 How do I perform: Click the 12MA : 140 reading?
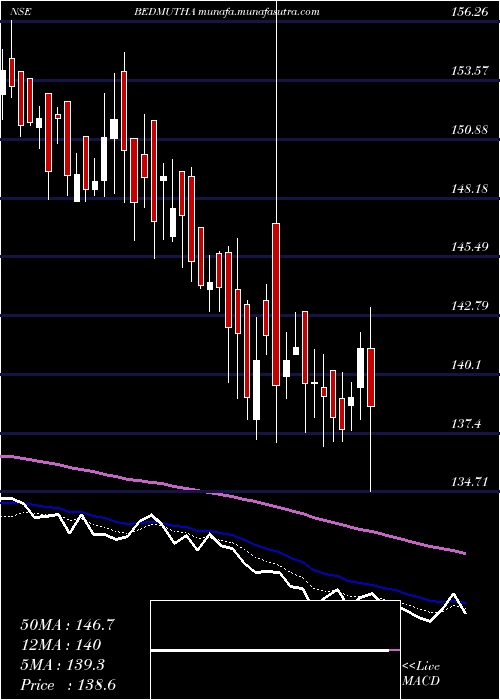click(60, 645)
